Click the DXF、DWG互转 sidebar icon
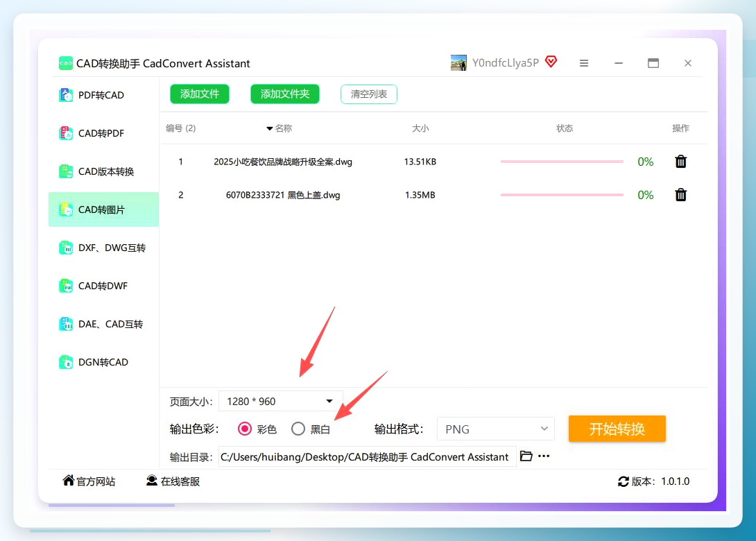The height and width of the screenshot is (541, 756). pos(66,248)
